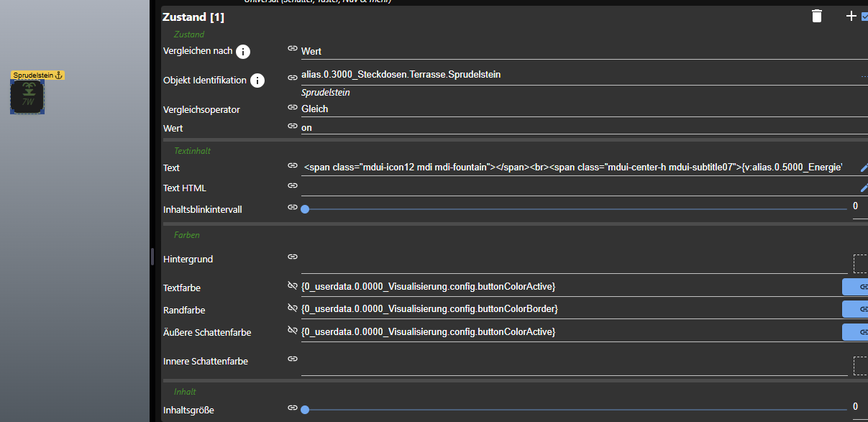The height and width of the screenshot is (422, 868).
Task: Toggle the checkbox in the Zustand [1] header
Action: (x=864, y=17)
